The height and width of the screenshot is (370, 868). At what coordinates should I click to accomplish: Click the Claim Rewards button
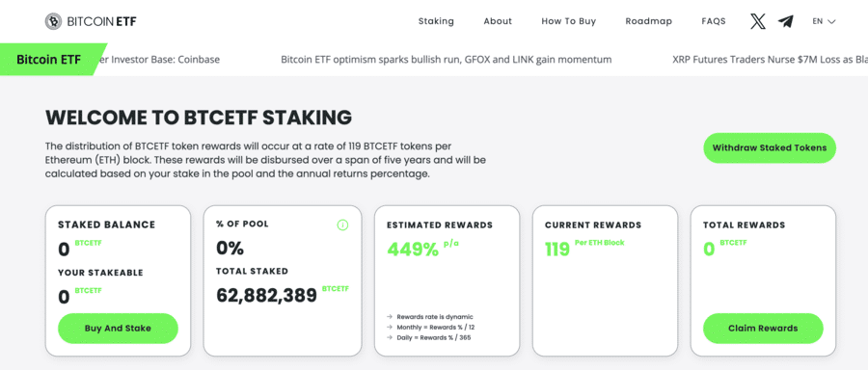pos(763,329)
